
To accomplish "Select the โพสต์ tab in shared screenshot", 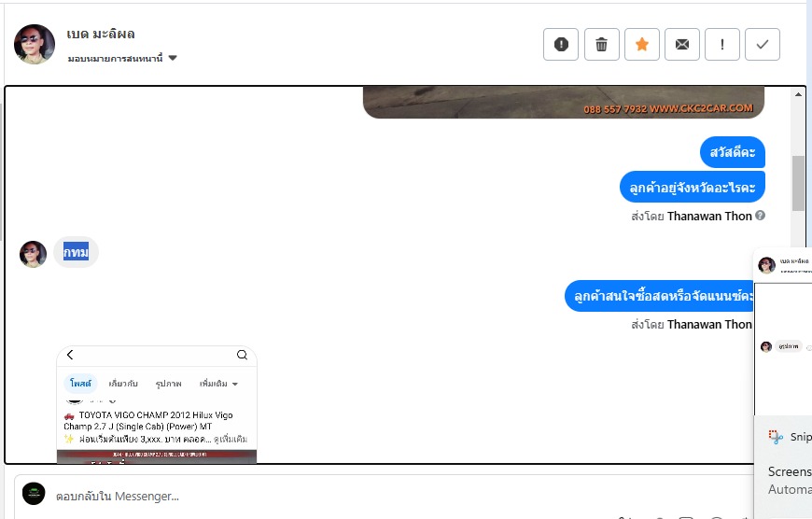I will click(80, 384).
